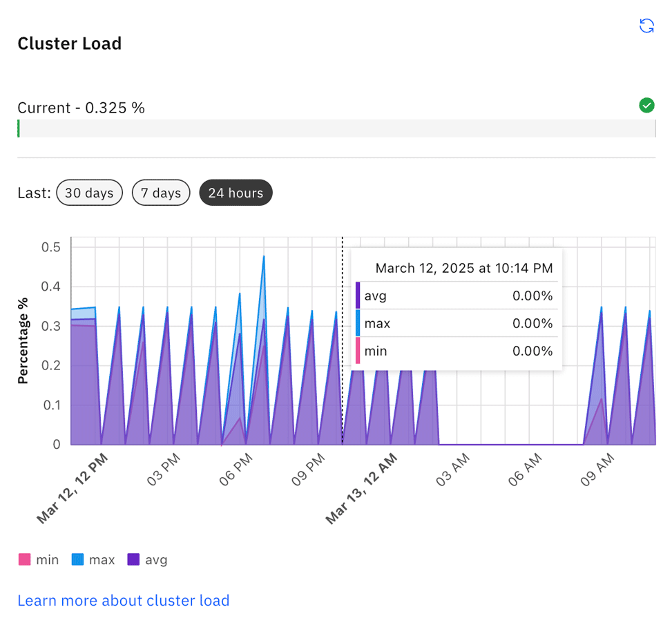Switch to the 24 hours view
672x627 pixels.
tap(236, 193)
